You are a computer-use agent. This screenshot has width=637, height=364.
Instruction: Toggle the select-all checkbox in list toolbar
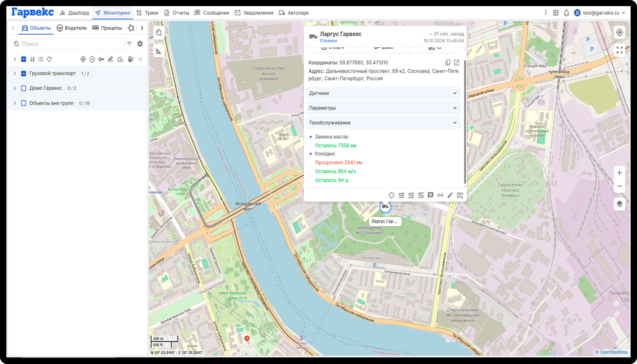(x=24, y=59)
